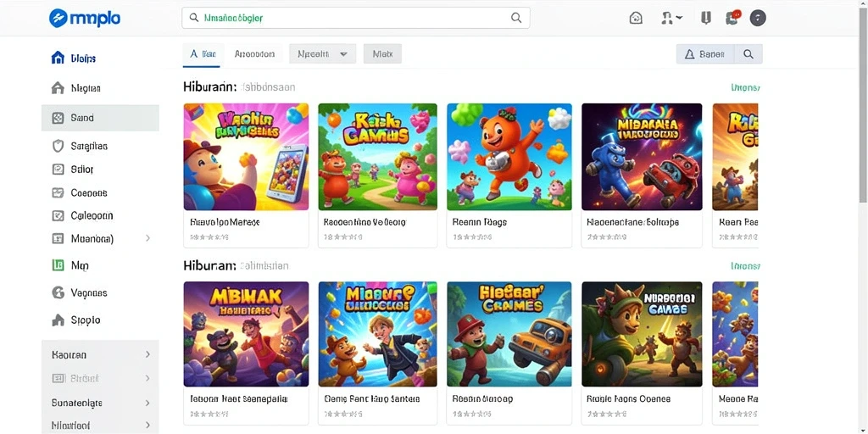Click the search input field in header
The width and height of the screenshot is (868, 434).
click(355, 18)
